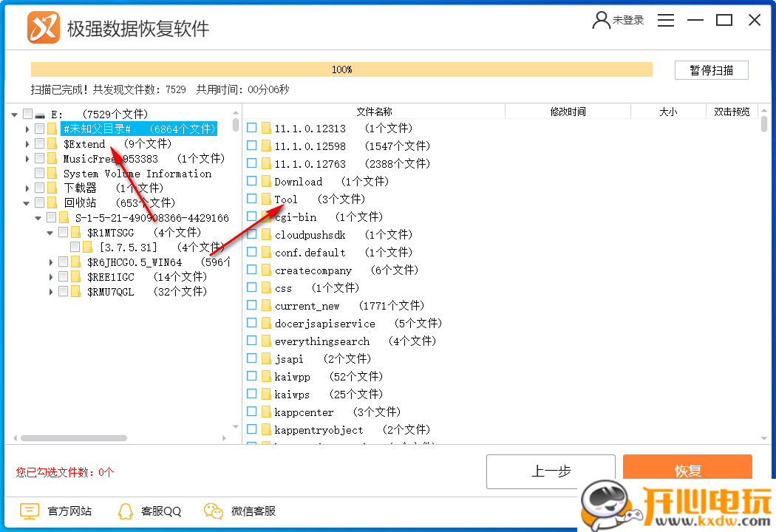Click folder icon of createcompany

pos(266,270)
